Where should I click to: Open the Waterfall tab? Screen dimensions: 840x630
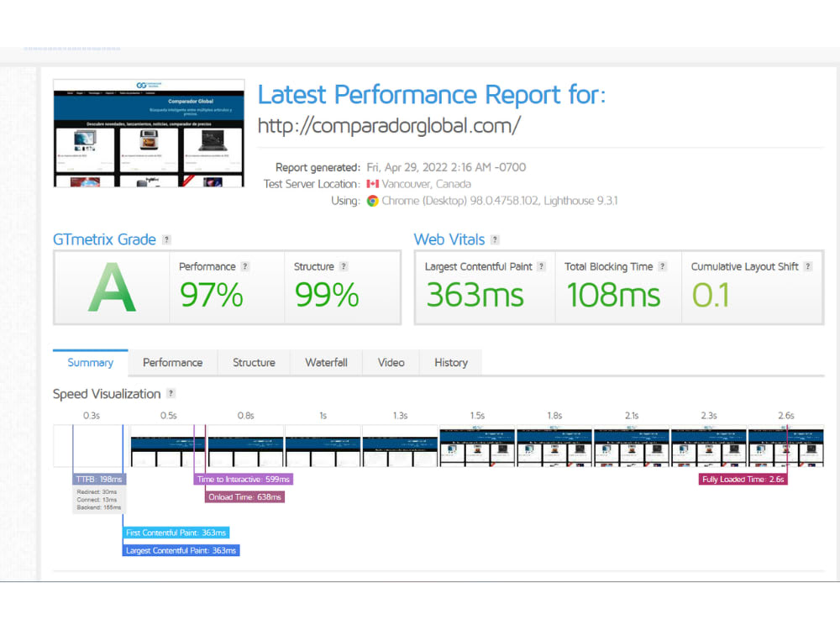pyautogui.click(x=326, y=363)
